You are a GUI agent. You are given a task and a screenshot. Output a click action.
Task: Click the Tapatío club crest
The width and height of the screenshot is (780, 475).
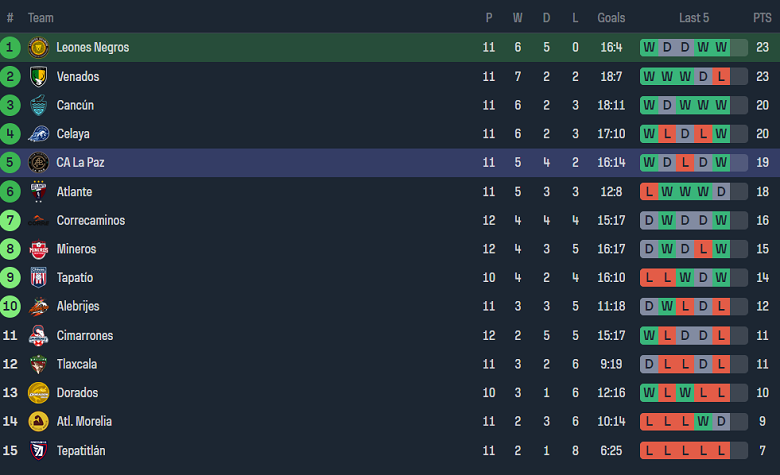[39, 278]
